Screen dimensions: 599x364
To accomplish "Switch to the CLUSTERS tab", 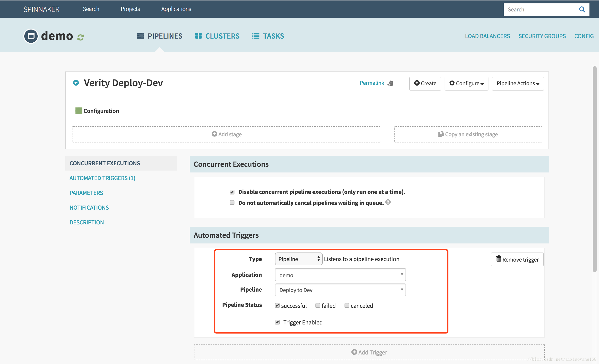I will tap(217, 36).
